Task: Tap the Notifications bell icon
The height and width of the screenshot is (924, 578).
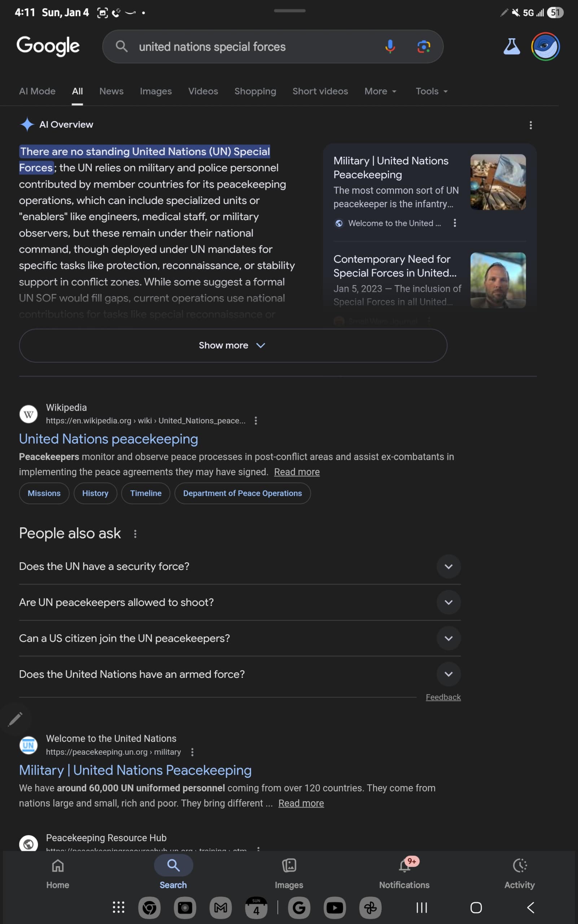Action: (404, 866)
